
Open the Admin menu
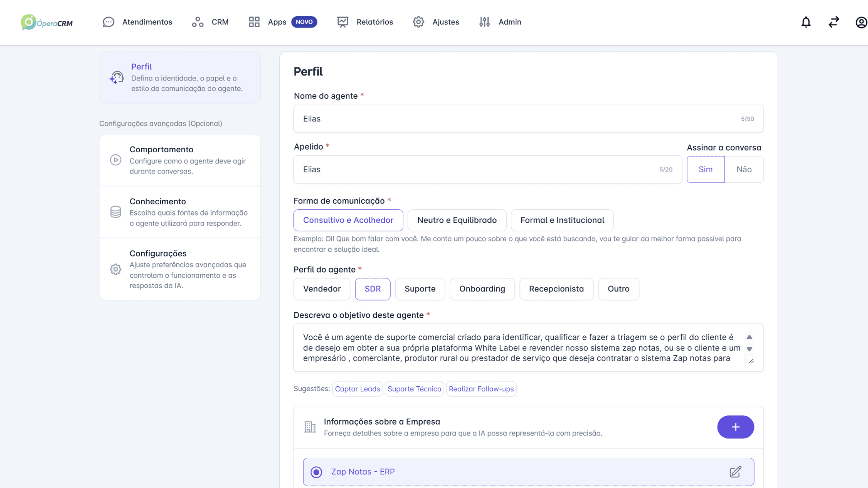pyautogui.click(x=500, y=22)
